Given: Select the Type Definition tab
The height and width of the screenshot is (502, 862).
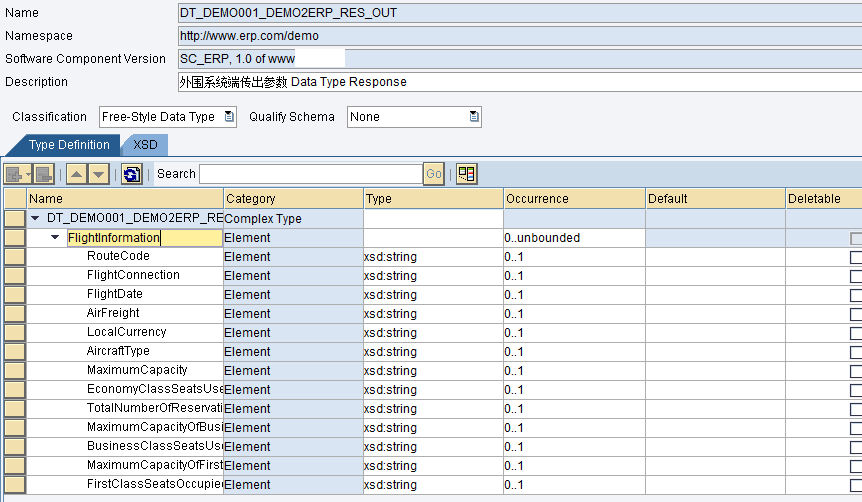Looking at the screenshot, I should click(69, 145).
